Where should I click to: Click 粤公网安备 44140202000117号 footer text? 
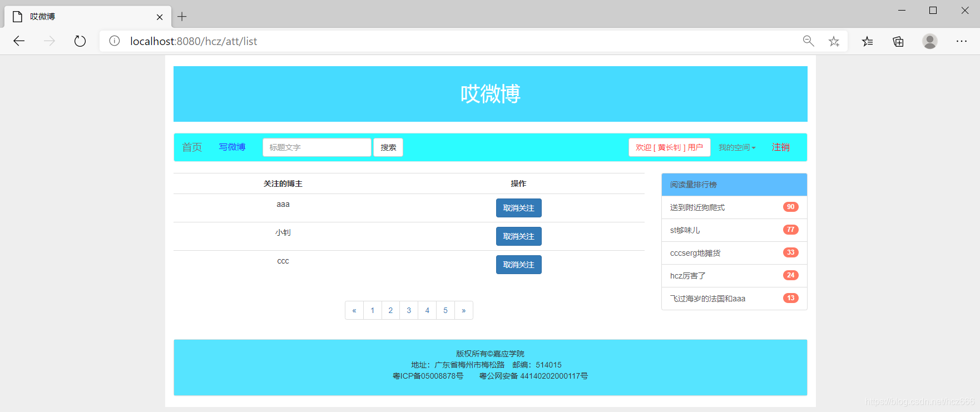[x=533, y=376]
